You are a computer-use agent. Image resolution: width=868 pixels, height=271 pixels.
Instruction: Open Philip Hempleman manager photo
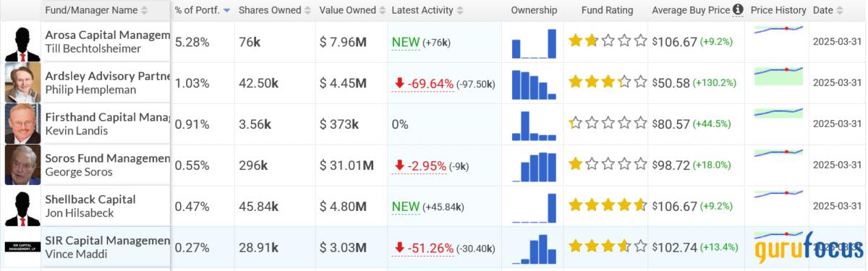[22, 83]
